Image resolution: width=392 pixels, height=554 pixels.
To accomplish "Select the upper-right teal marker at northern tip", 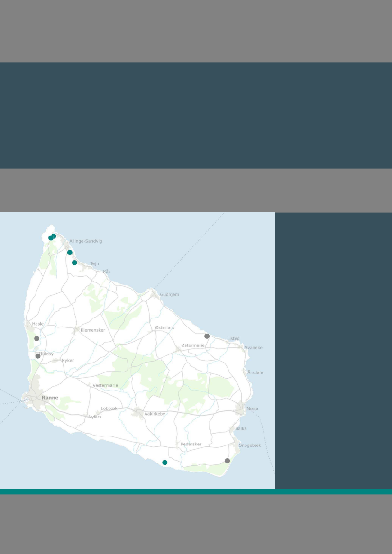I will coord(54,236).
